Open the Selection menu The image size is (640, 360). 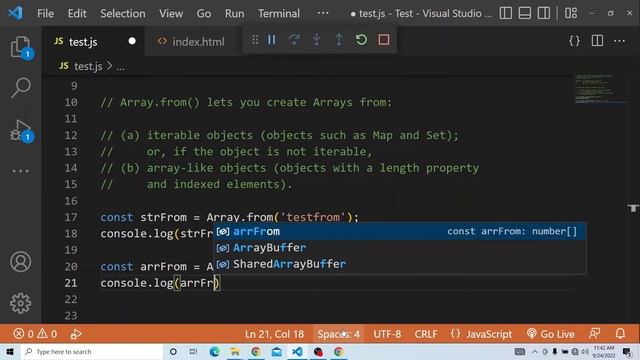coord(122,13)
